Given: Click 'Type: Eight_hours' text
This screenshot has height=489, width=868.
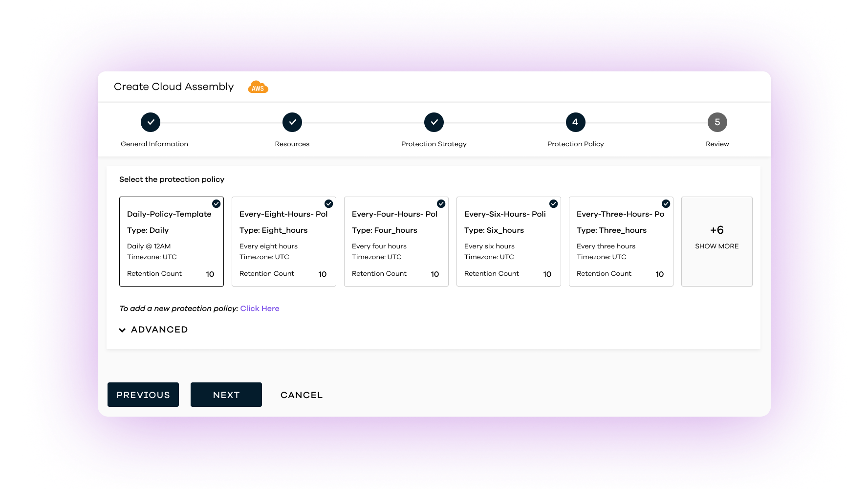Looking at the screenshot, I should tap(273, 230).
